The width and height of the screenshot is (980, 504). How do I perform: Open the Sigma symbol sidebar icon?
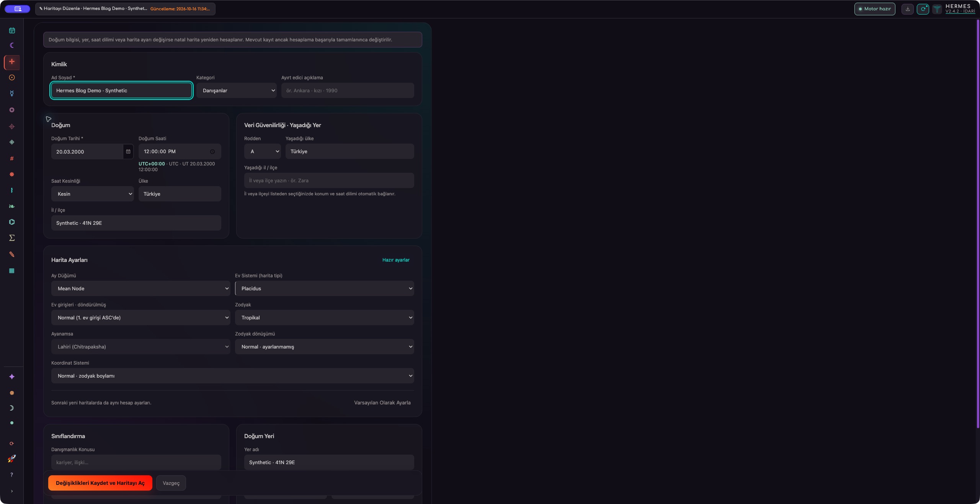click(12, 238)
